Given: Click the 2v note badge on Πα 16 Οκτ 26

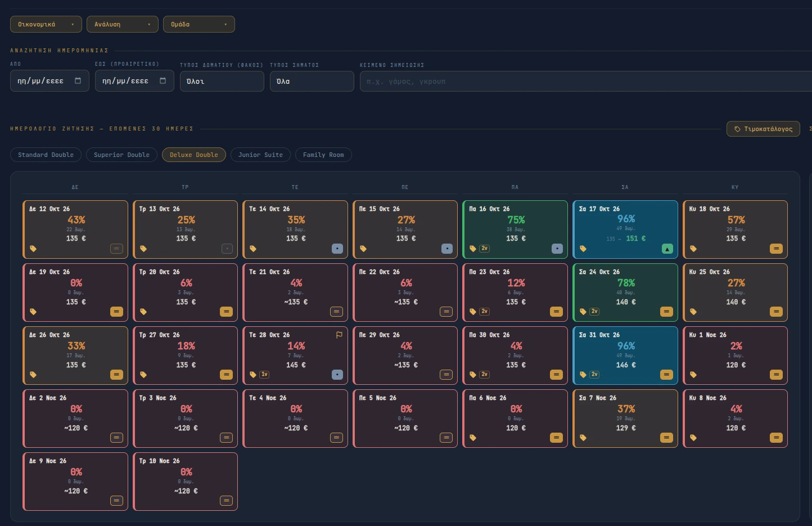Looking at the screenshot, I should pos(484,249).
